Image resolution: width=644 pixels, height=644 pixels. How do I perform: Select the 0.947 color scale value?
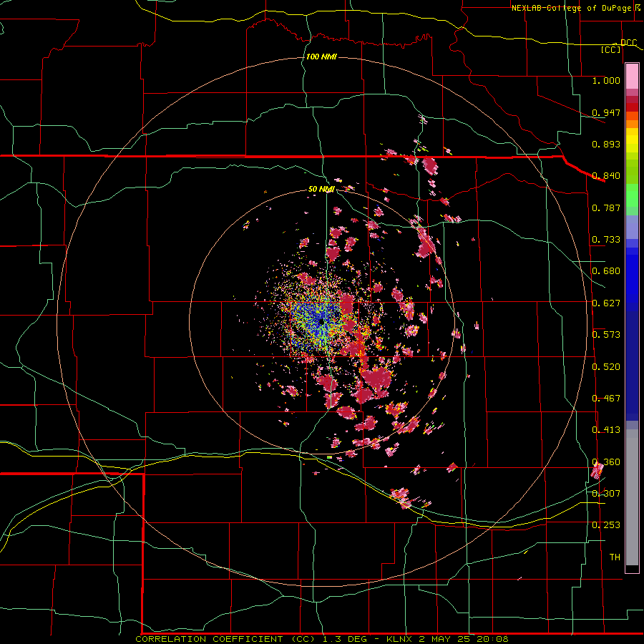coord(606,112)
